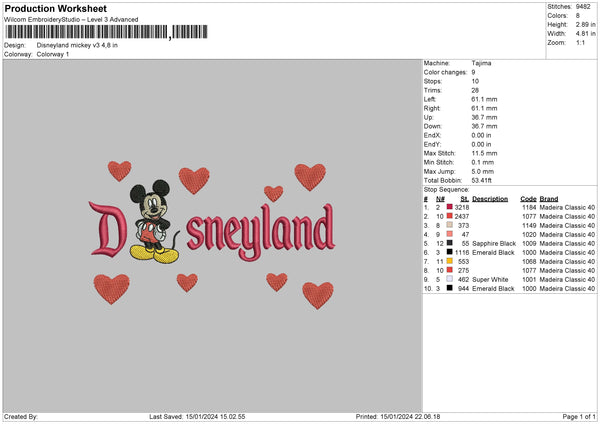The height and width of the screenshot is (424, 600).
Task: Click the barcode under the worksheet title
Action: 106,32
